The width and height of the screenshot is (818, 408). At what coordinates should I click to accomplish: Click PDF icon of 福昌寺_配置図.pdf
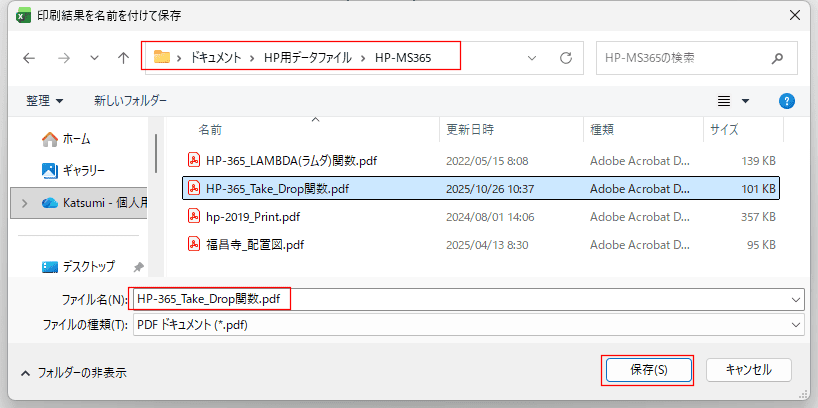click(x=194, y=244)
